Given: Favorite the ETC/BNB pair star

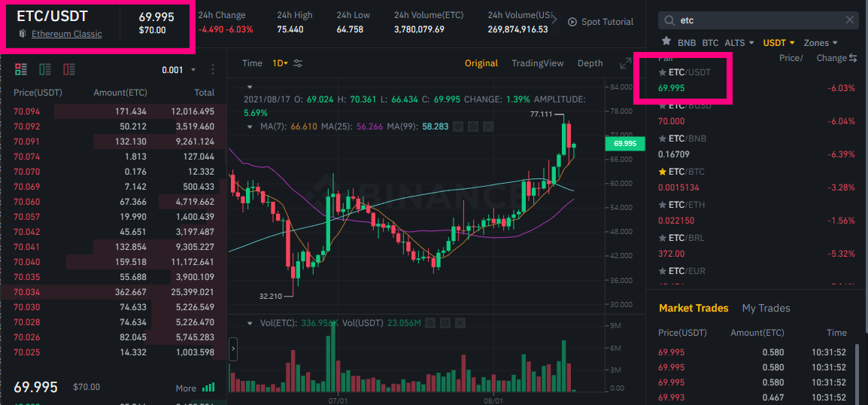Looking at the screenshot, I should point(662,139).
